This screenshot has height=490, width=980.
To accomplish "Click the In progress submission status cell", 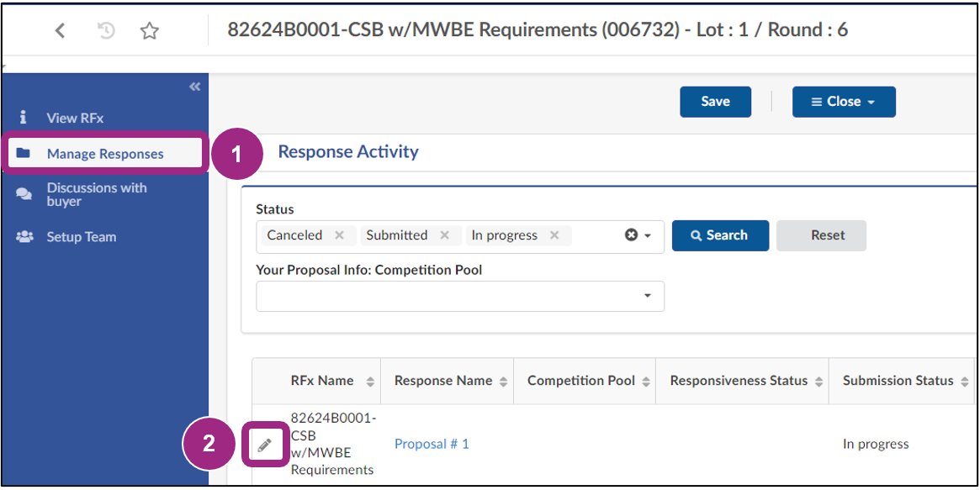I will point(876,444).
